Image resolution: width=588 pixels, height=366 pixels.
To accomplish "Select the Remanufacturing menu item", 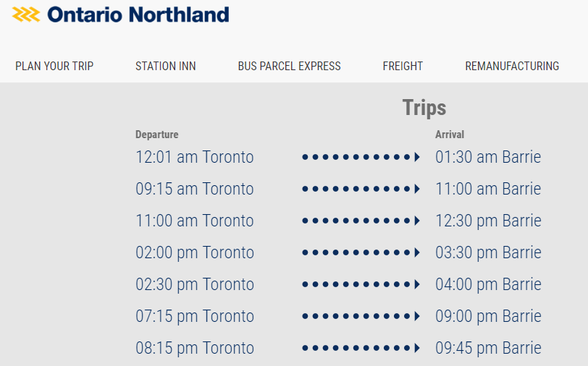I will (x=512, y=66).
